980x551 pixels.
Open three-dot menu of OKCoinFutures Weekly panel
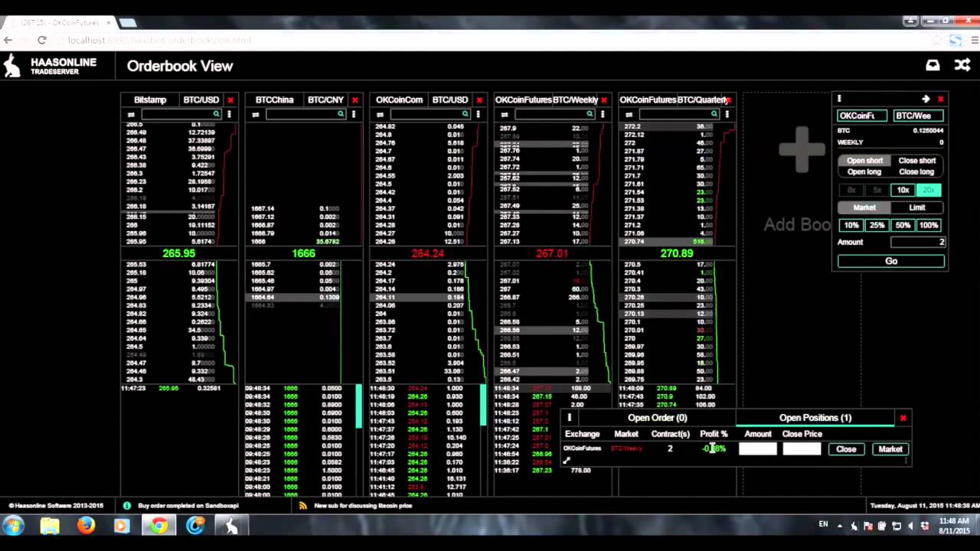click(603, 114)
